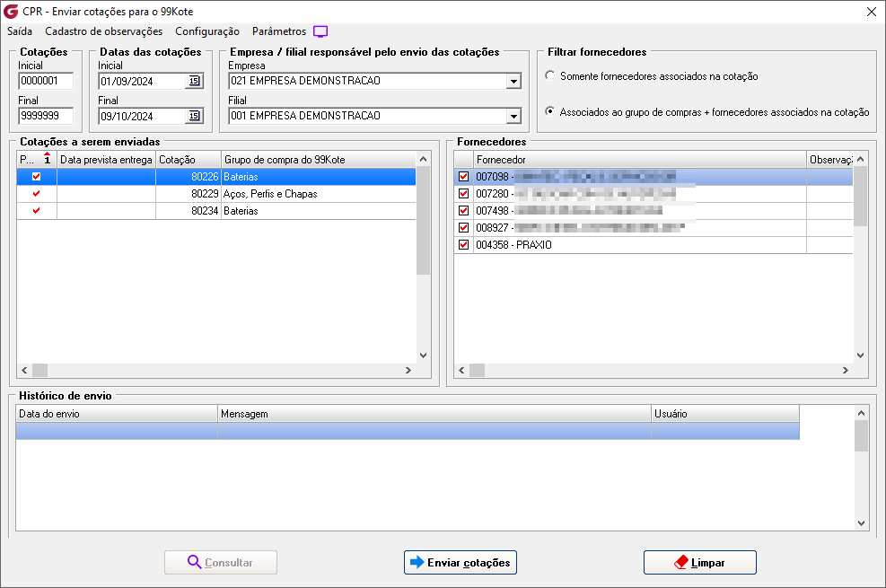
Task: Click the purple monitor icon in menu bar
Action: point(320,31)
